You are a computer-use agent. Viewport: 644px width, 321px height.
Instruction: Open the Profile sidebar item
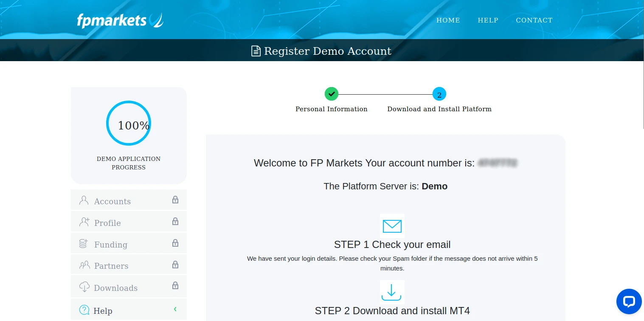click(129, 222)
